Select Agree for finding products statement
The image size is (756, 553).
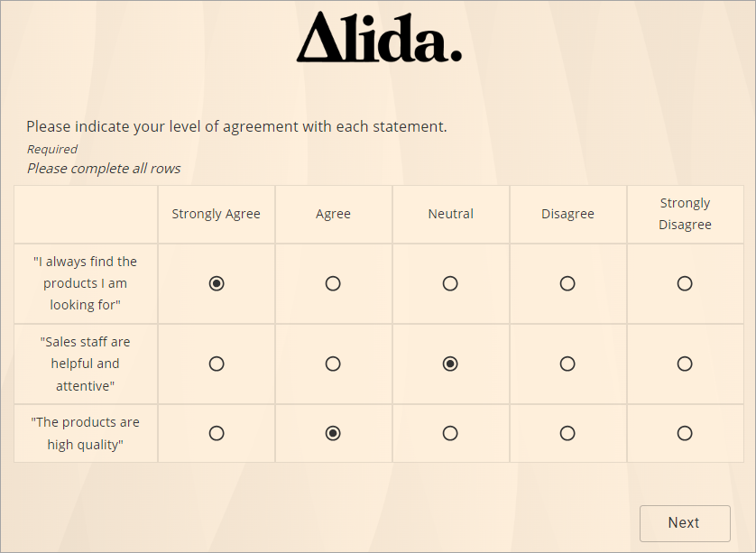(x=333, y=282)
